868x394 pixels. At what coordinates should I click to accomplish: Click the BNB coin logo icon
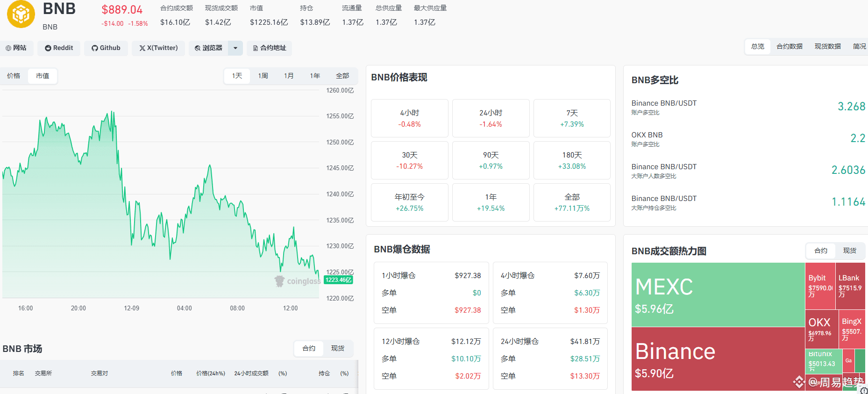(x=21, y=14)
